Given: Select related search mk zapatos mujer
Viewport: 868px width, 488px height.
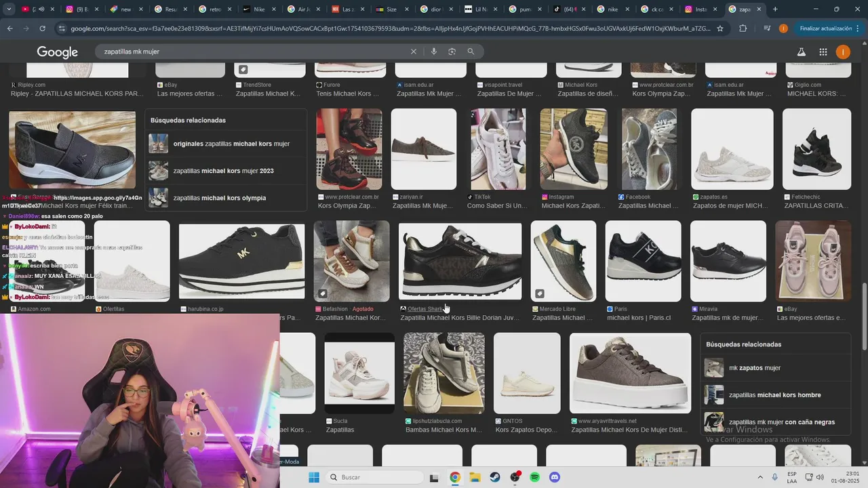Looking at the screenshot, I should click(776, 368).
